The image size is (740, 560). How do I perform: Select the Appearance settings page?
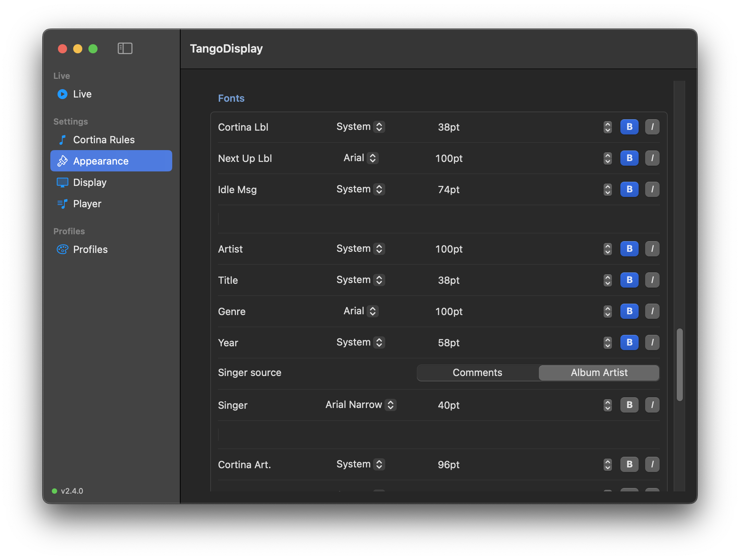tap(111, 161)
